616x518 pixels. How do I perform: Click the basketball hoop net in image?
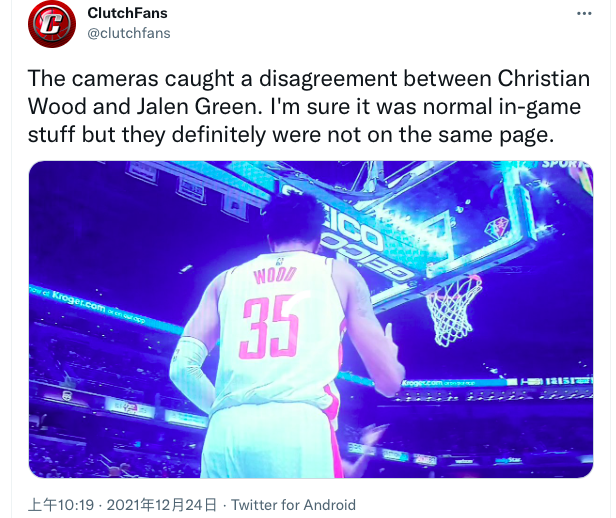point(454,310)
